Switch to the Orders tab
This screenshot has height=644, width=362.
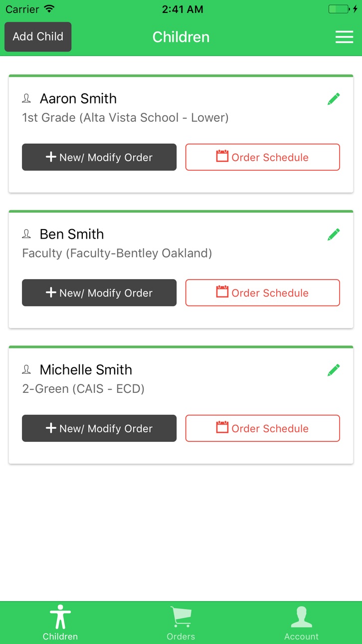[181, 623]
